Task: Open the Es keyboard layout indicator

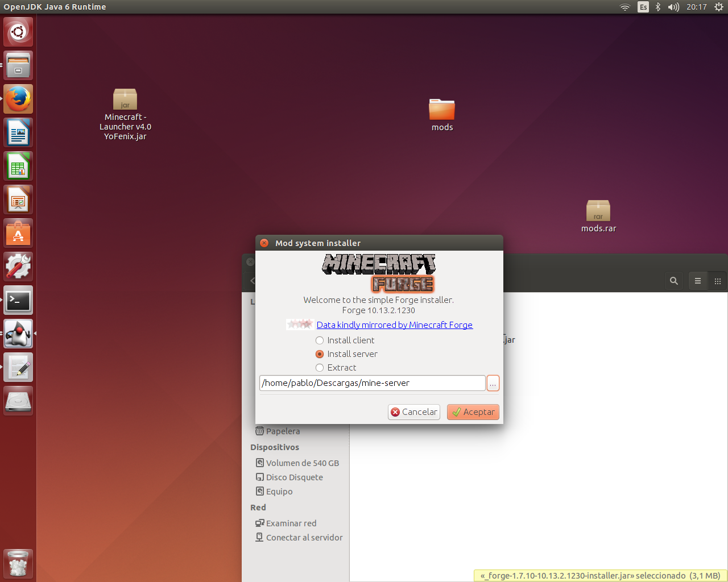Action: 643,7
